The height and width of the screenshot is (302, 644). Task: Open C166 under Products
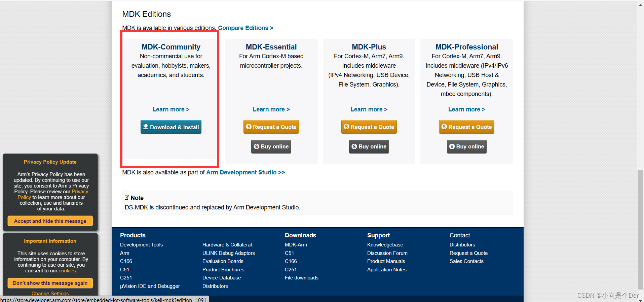[x=126, y=261]
